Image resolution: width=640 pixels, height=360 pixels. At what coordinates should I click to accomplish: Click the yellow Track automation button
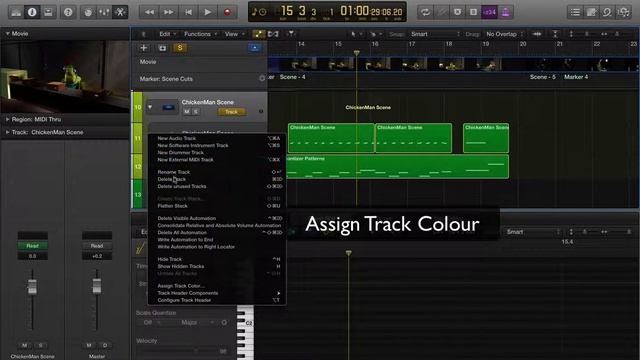click(x=231, y=111)
